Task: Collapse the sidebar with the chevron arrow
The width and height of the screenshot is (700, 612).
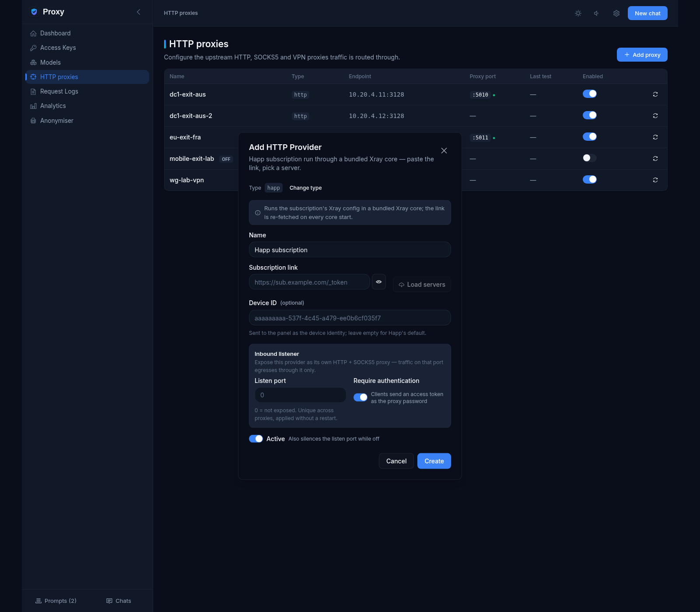Action: point(139,12)
